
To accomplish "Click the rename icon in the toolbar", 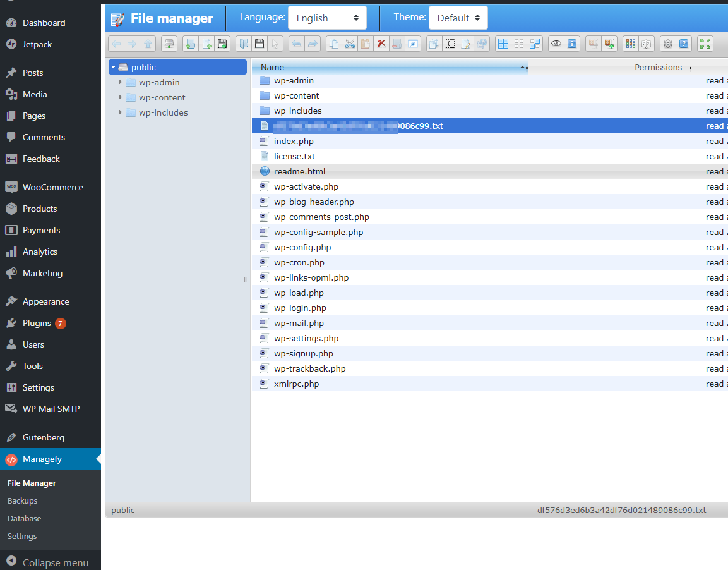I will 450,44.
